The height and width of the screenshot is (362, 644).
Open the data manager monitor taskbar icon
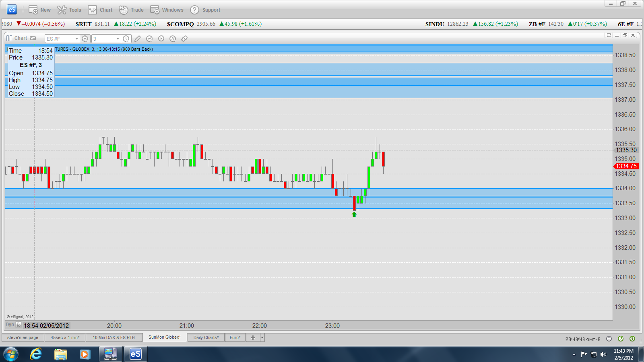tap(110, 354)
